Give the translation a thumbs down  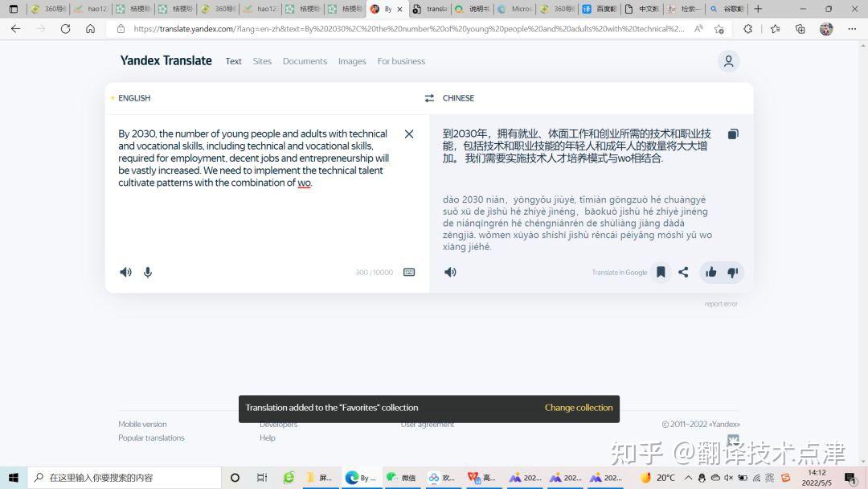click(x=733, y=272)
